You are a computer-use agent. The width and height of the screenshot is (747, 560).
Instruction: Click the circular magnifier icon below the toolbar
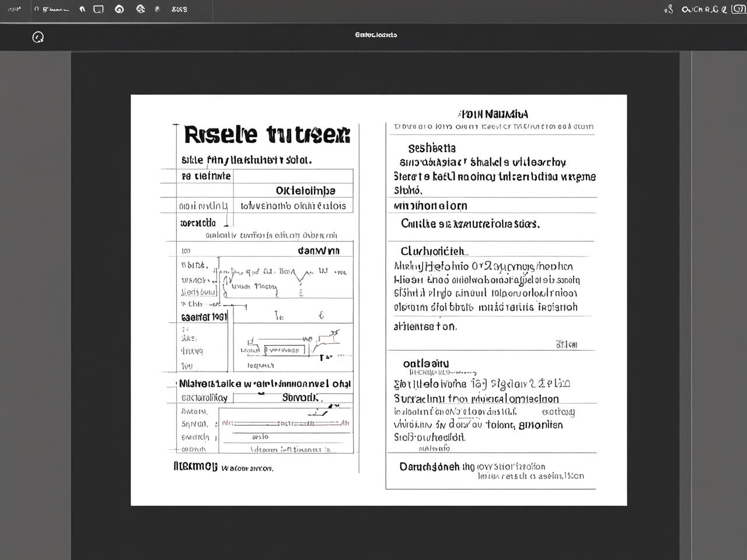point(38,37)
